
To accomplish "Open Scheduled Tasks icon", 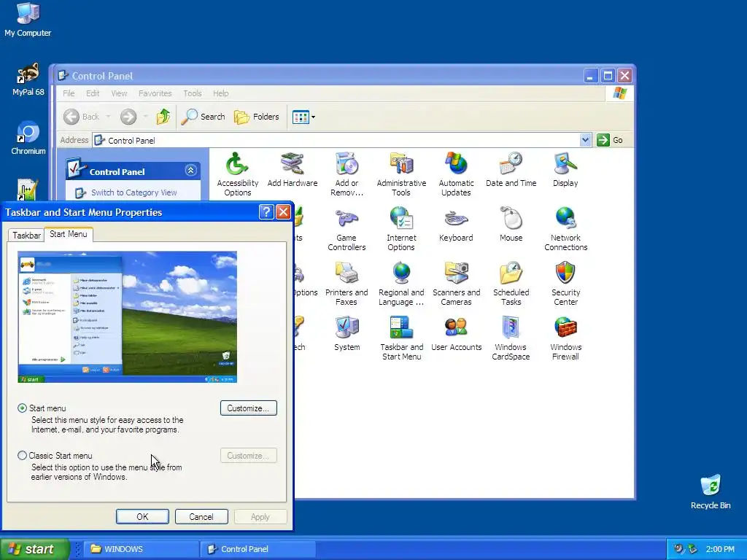I will point(511,284).
